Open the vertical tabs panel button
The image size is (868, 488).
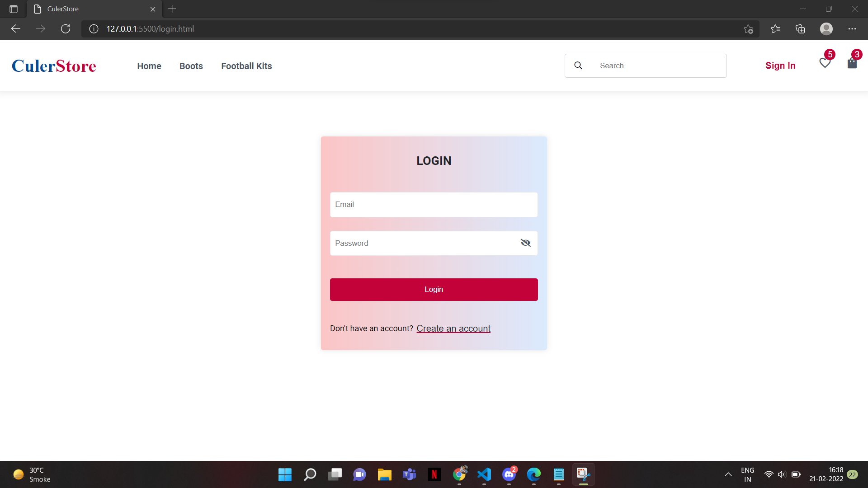13,9
